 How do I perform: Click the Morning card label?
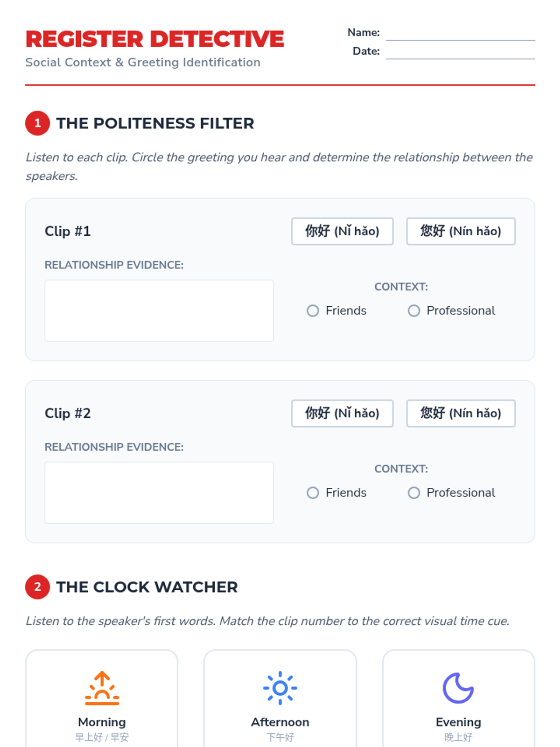(102, 722)
